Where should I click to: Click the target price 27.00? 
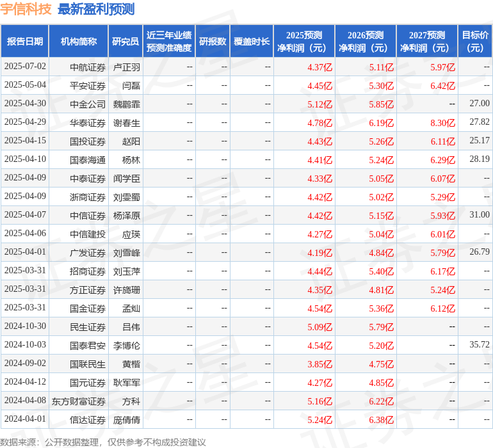tap(480, 104)
